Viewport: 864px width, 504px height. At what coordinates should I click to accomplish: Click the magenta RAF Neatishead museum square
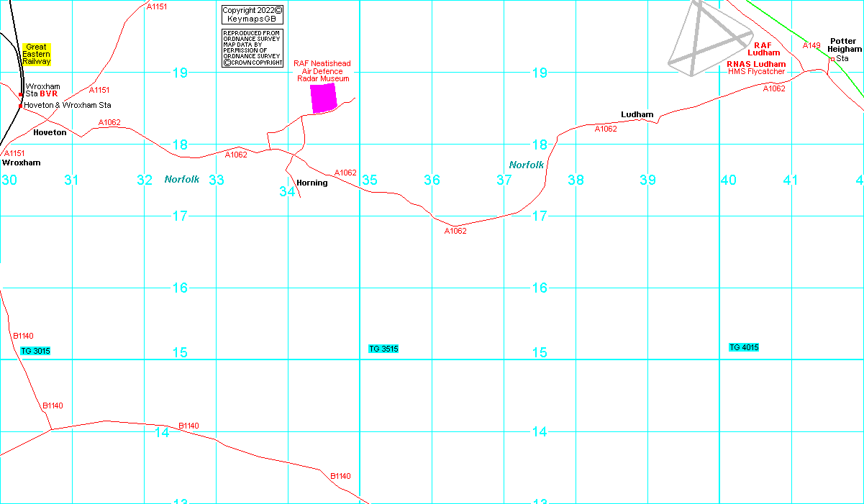coord(324,98)
